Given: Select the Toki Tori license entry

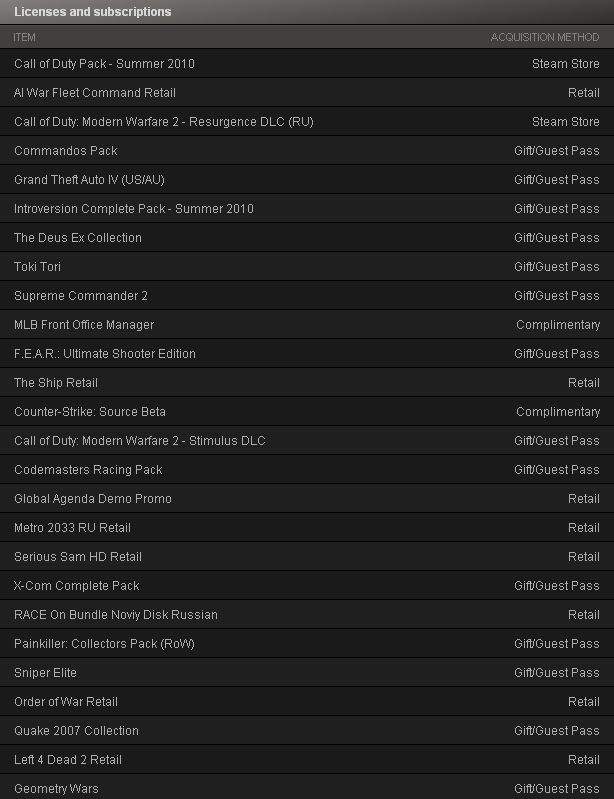Looking at the screenshot, I should click(x=307, y=267).
